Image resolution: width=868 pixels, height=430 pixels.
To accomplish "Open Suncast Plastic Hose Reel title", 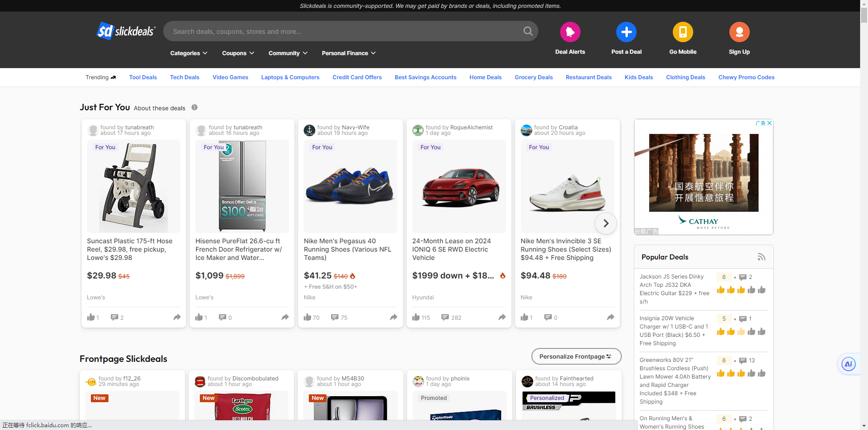I will (130, 249).
